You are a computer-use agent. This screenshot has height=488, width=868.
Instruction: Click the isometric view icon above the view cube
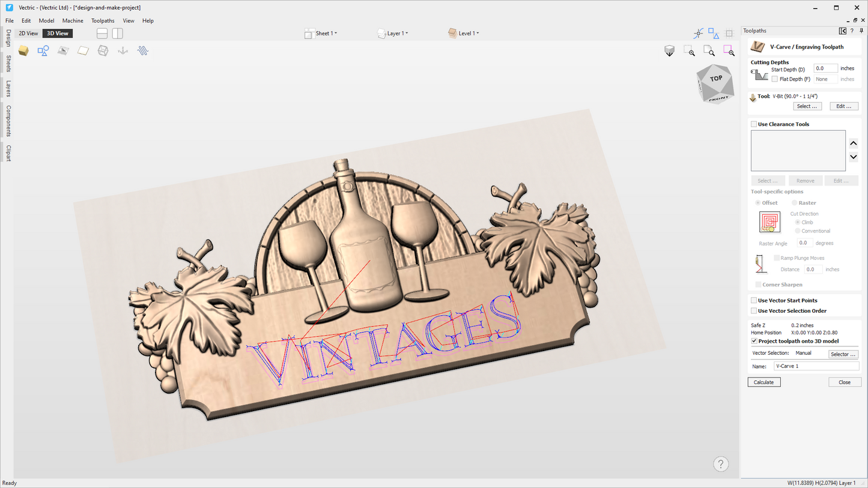(669, 50)
